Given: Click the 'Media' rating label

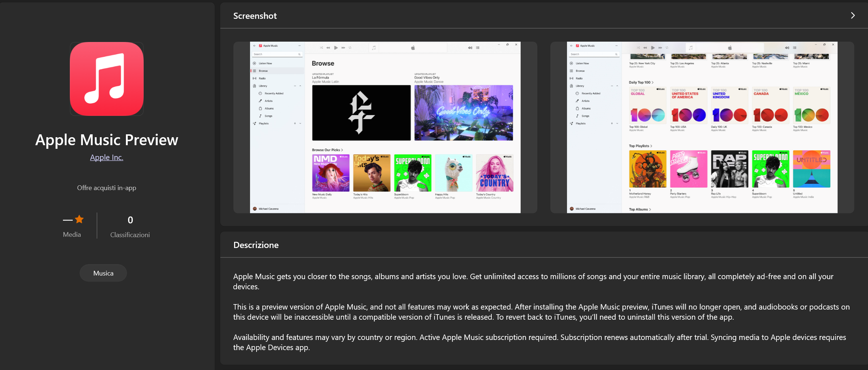Looking at the screenshot, I should (72, 235).
